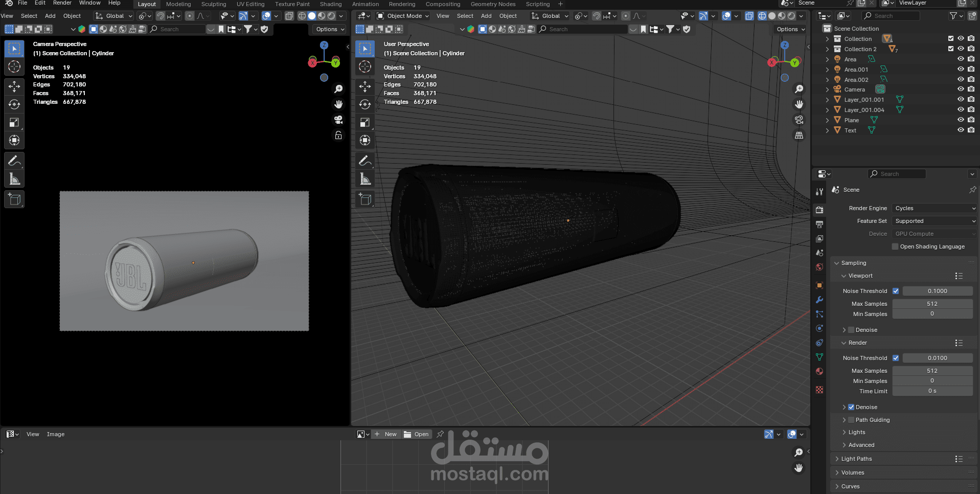Expand the Layer_001.001 item in outliner
The width and height of the screenshot is (980, 494).
click(x=827, y=100)
